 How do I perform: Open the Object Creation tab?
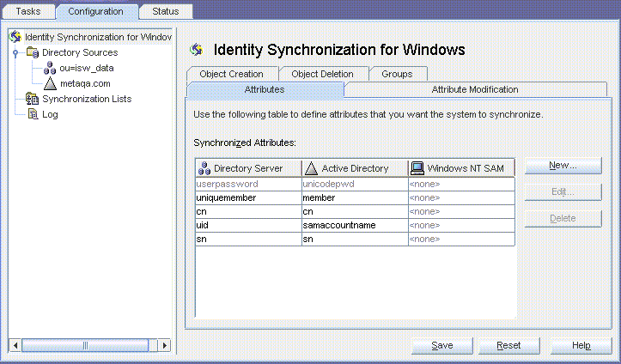231,74
